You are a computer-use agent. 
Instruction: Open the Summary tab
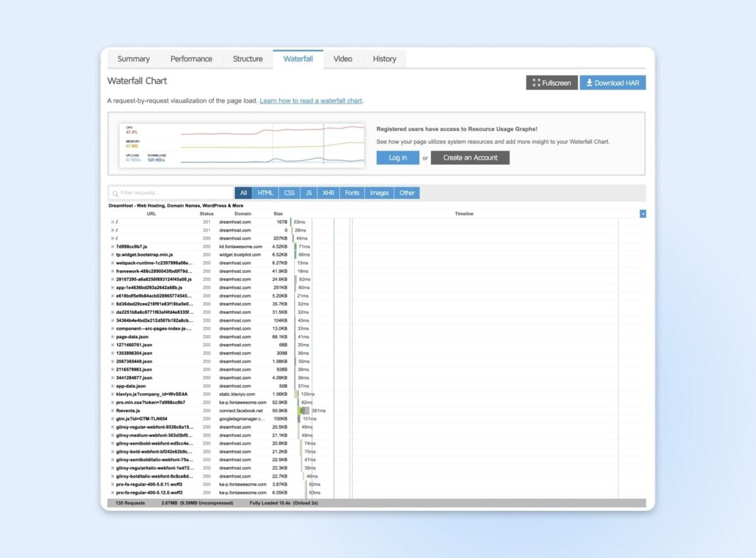133,59
